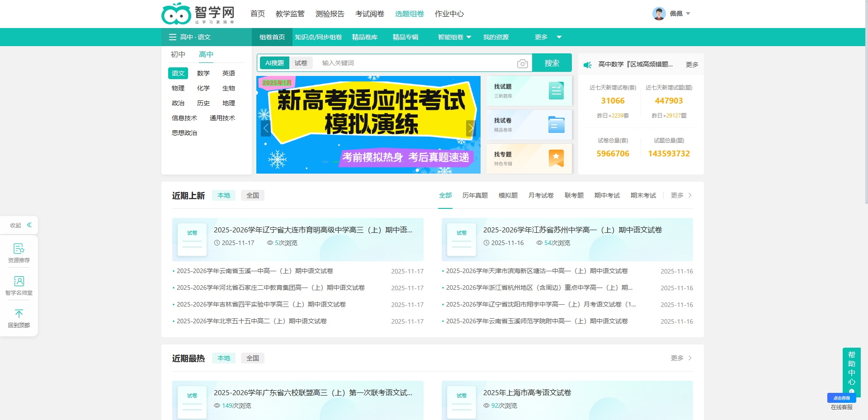Open the 找试卷 folder icon
This screenshot has height=420, width=868.
556,125
